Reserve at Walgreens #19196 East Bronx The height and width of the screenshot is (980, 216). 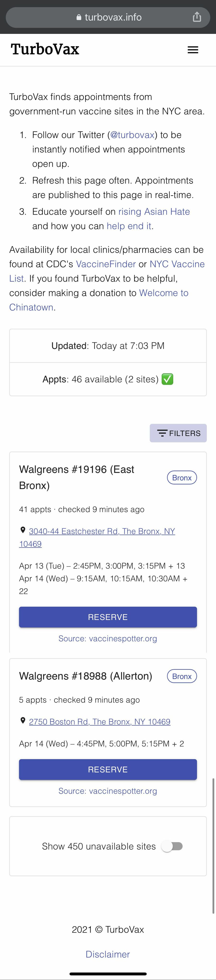(108, 617)
